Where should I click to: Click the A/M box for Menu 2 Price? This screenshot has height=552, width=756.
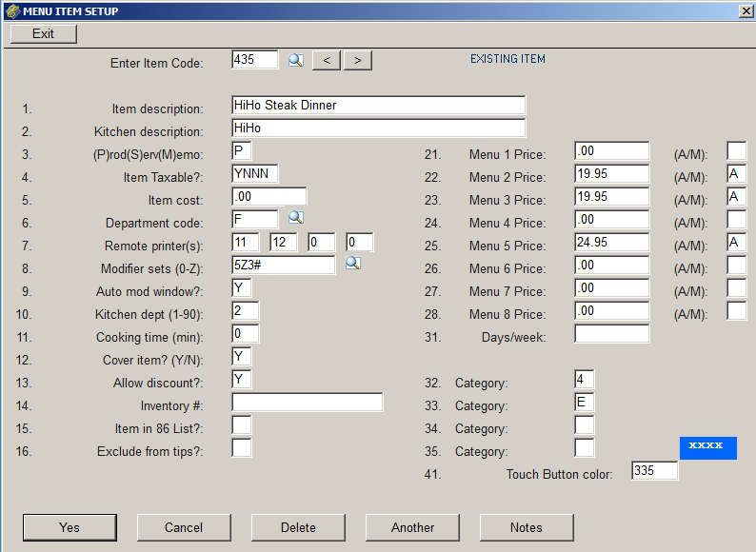736,173
